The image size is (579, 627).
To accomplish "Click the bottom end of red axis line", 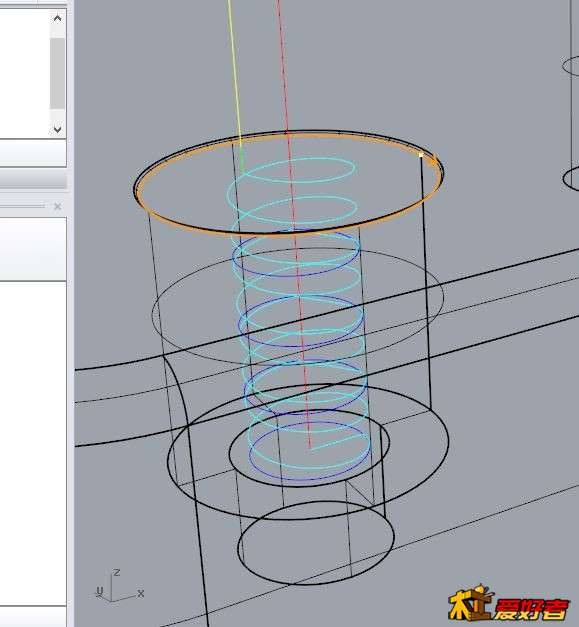I will 310,448.
